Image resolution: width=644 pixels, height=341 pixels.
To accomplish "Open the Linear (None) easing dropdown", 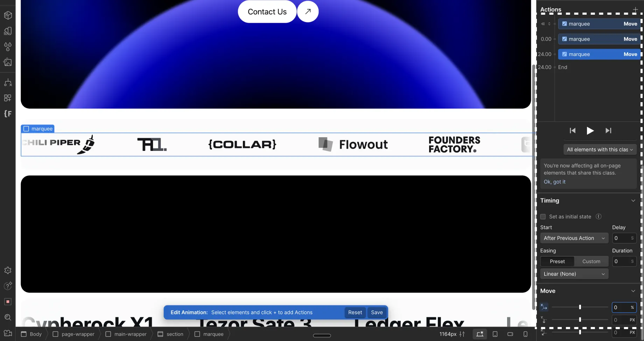I will point(574,274).
